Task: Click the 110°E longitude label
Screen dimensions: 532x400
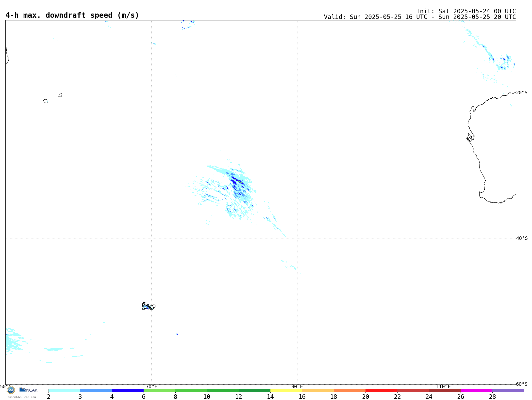Action: point(443,386)
